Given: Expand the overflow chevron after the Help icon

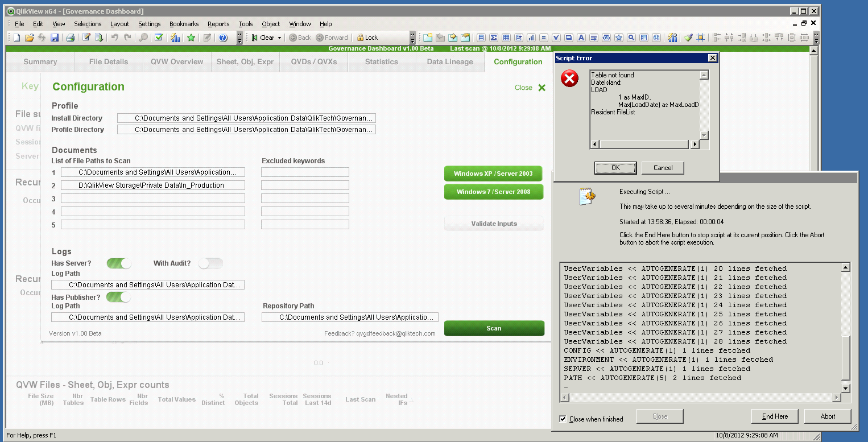Looking at the screenshot, I should pyautogui.click(x=239, y=38).
